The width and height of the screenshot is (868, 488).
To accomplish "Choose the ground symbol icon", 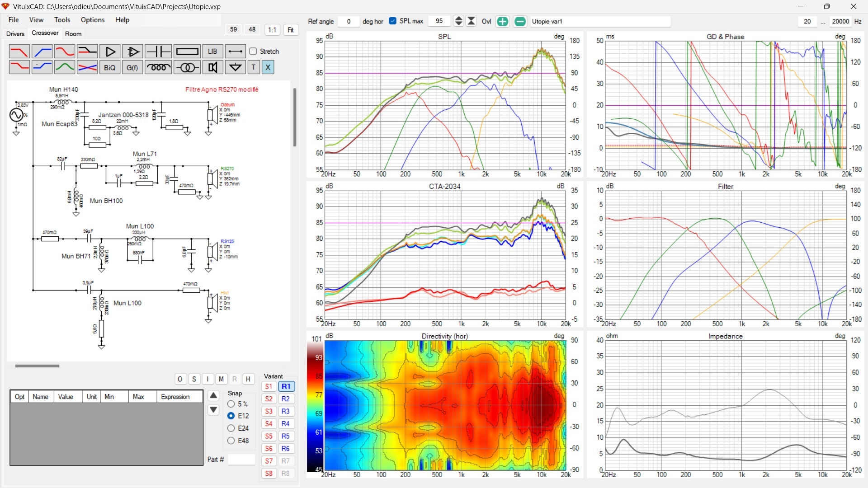I will click(236, 67).
